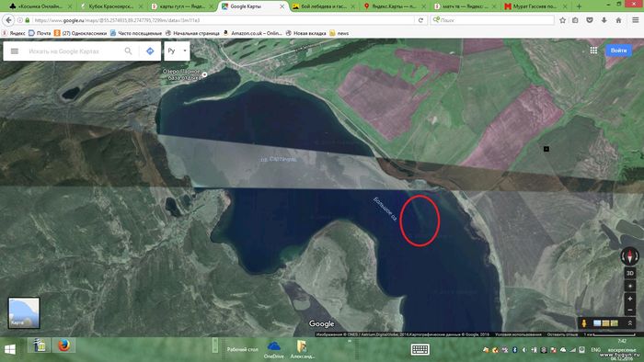Switch to the map layer thumbnail
644x362 pixels.
pyautogui.click(x=24, y=312)
